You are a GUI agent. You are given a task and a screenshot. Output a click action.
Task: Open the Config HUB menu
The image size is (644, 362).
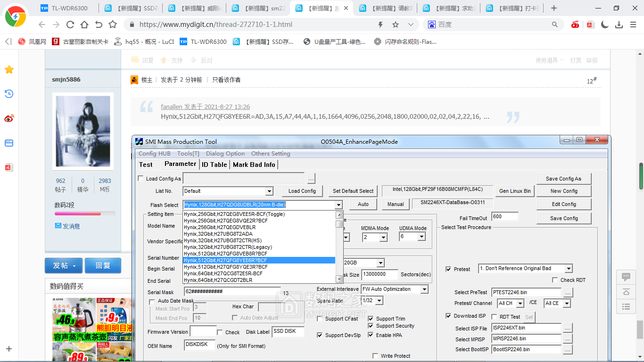pos(155,153)
